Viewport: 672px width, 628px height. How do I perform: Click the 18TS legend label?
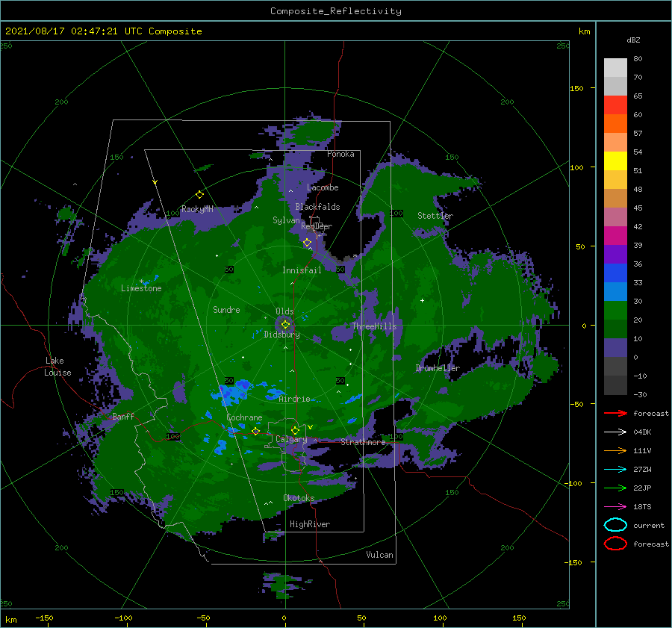(642, 507)
